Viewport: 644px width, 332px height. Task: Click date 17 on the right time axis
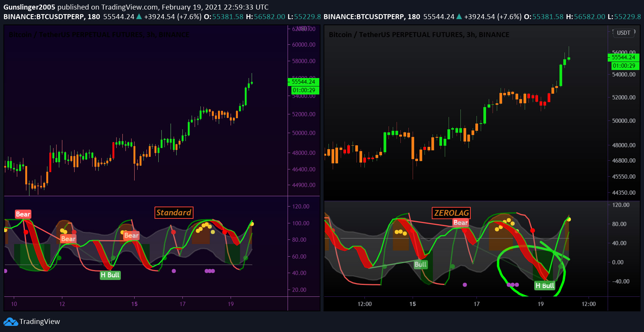click(476, 304)
